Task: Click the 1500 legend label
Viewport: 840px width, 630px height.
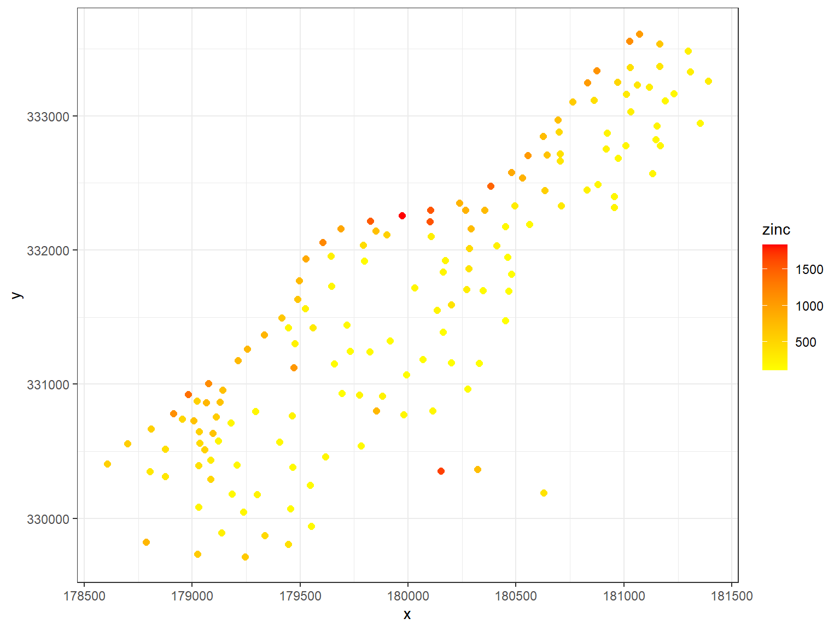Action: [809, 270]
